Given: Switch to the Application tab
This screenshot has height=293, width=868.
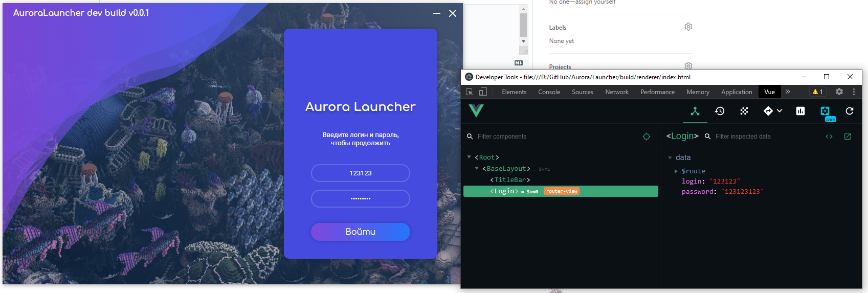Looking at the screenshot, I should 737,92.
